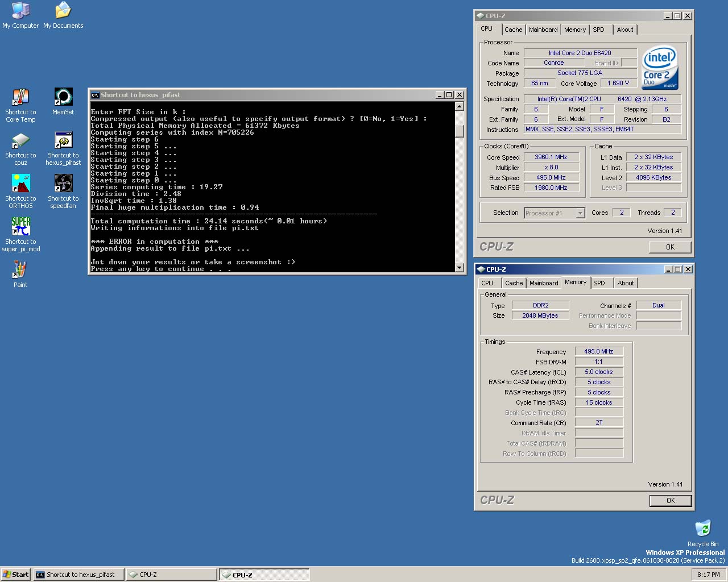This screenshot has height=582, width=728.
Task: Open the Cache tab in upper CPU-Z window
Action: tap(513, 30)
